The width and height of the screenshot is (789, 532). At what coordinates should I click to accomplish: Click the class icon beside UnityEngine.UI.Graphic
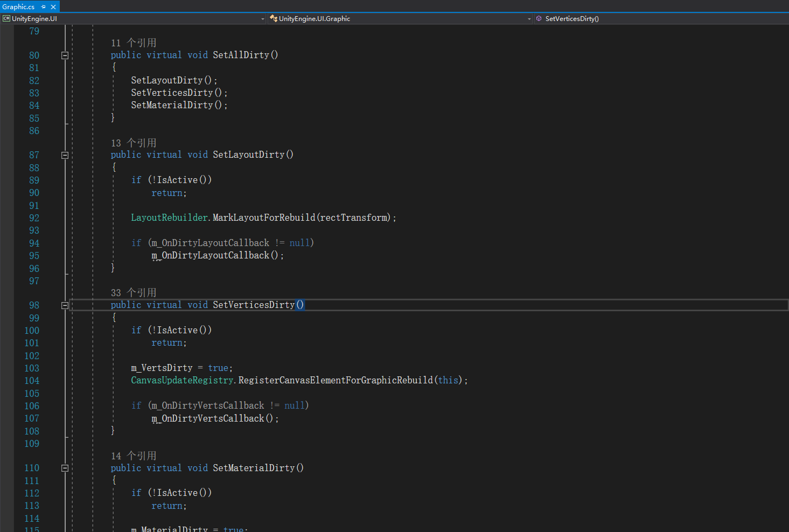[x=274, y=19]
